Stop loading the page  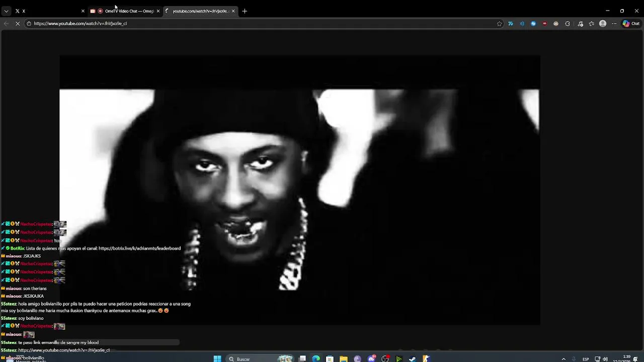(x=17, y=24)
